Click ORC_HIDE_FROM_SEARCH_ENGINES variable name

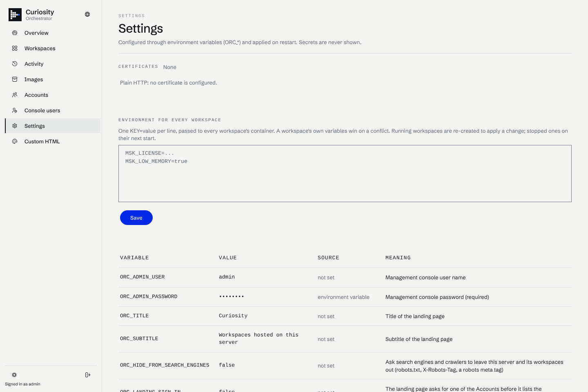click(x=165, y=365)
